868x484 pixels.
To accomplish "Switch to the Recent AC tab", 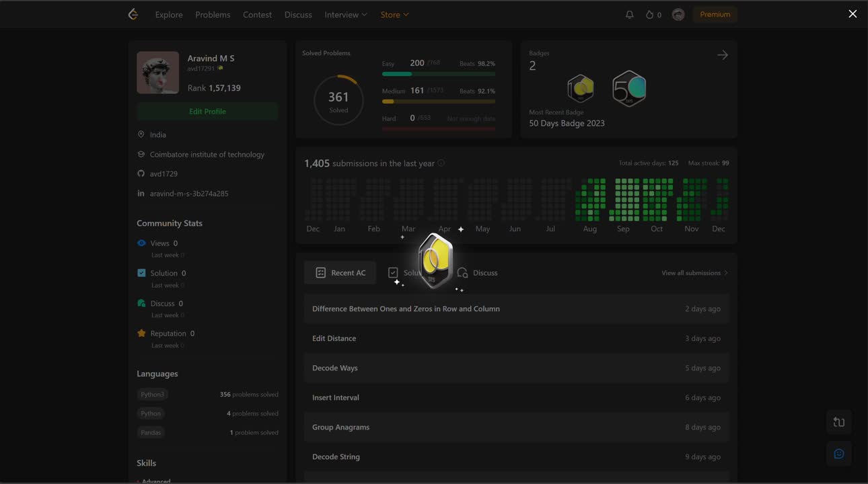I will (340, 273).
